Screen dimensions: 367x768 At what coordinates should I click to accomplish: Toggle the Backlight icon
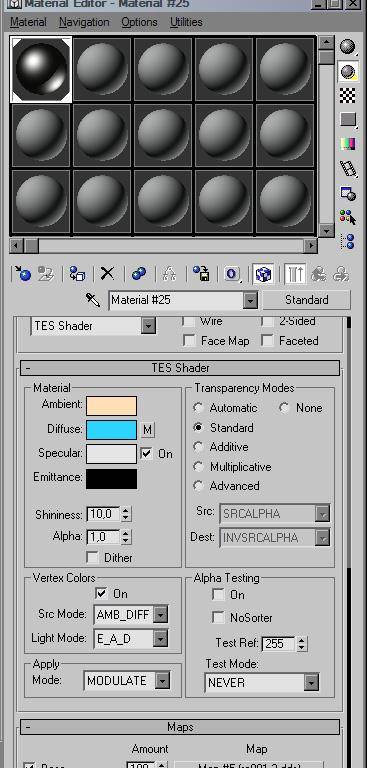[347, 72]
